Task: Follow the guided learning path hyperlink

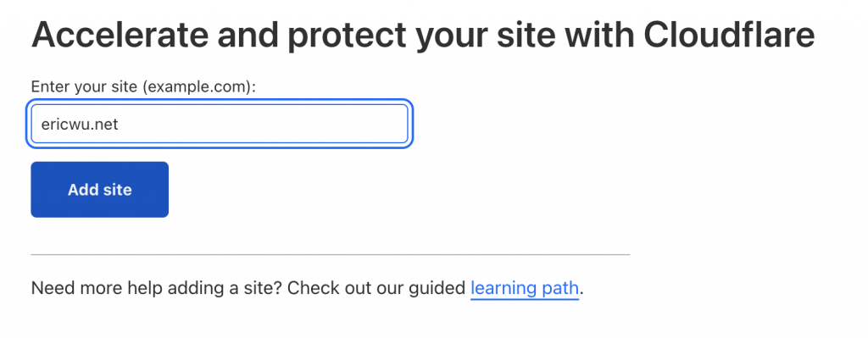Action: tap(524, 289)
